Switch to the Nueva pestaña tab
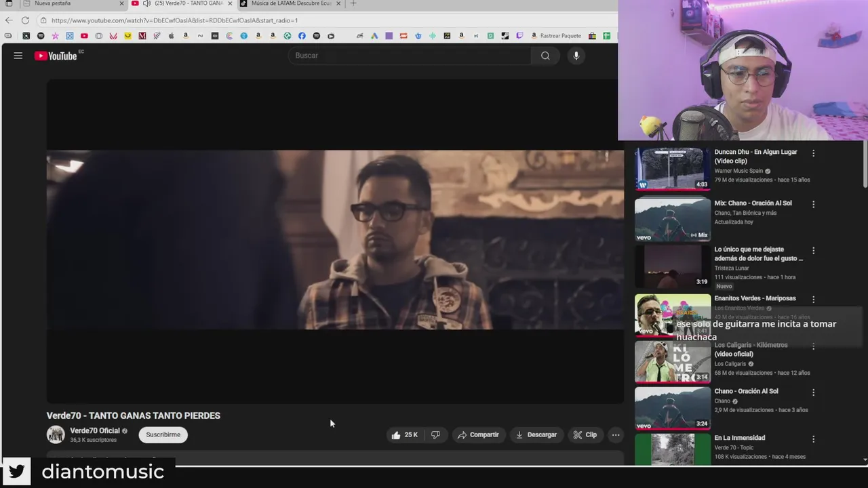Viewport: 868px width, 488px height. [73, 3]
